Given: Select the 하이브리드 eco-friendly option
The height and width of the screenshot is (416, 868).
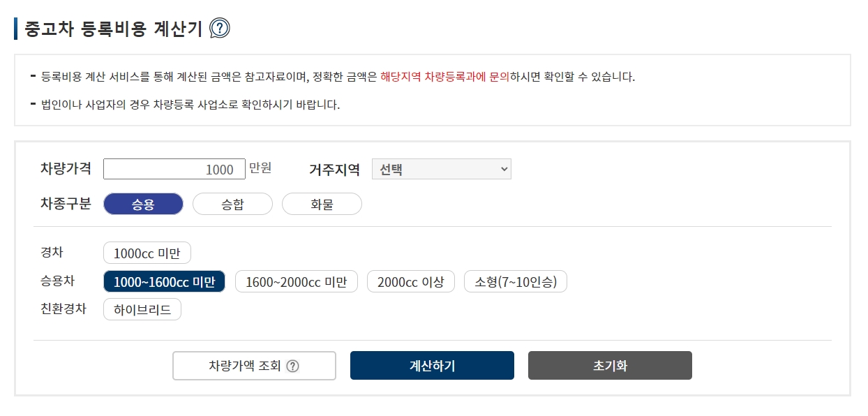Looking at the screenshot, I should (142, 309).
